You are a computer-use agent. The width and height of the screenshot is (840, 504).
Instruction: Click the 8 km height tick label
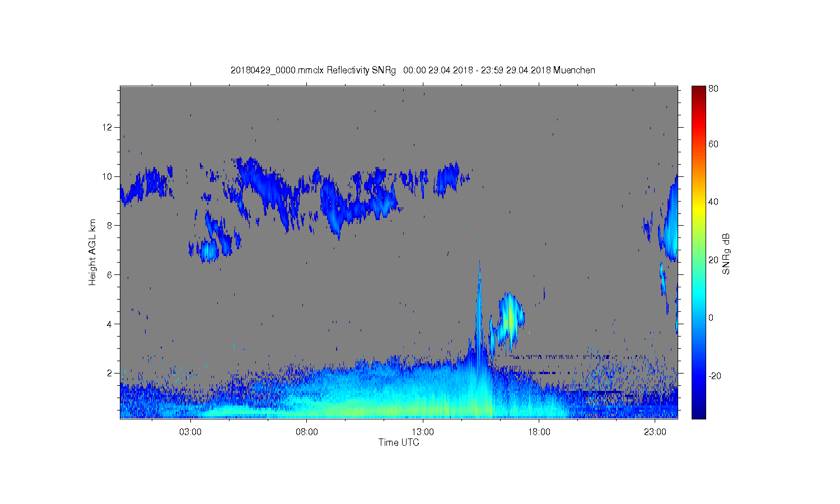pyautogui.click(x=110, y=226)
